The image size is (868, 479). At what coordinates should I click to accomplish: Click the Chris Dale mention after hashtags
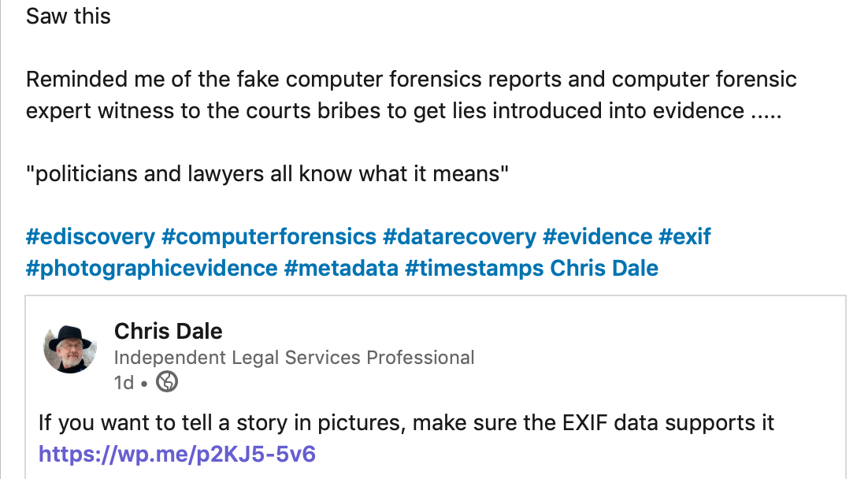point(604,269)
